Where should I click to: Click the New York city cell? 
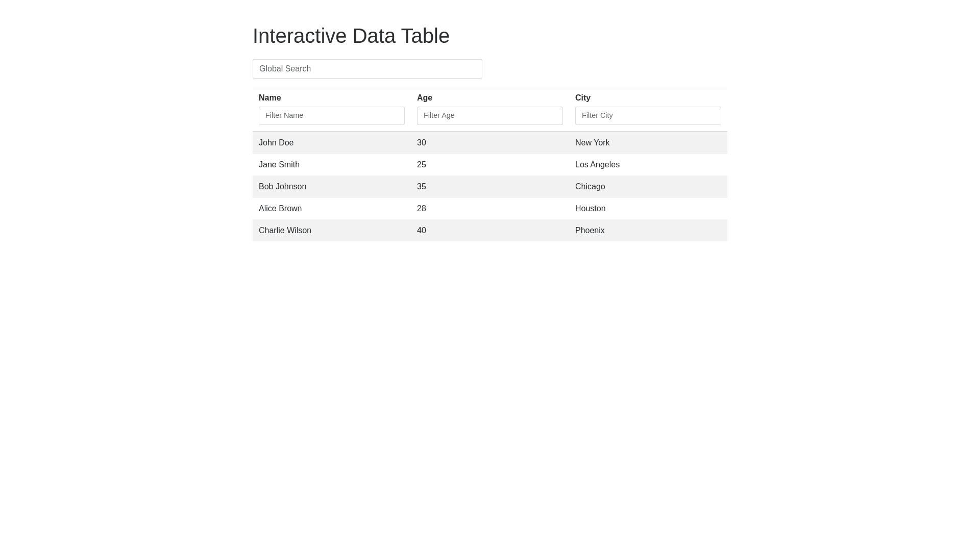[x=592, y=142]
